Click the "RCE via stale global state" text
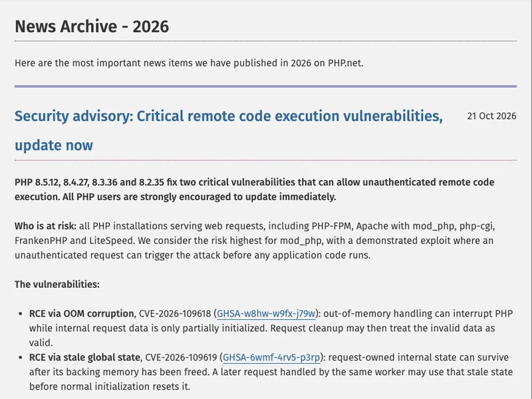The image size is (532, 399). pyautogui.click(x=84, y=357)
